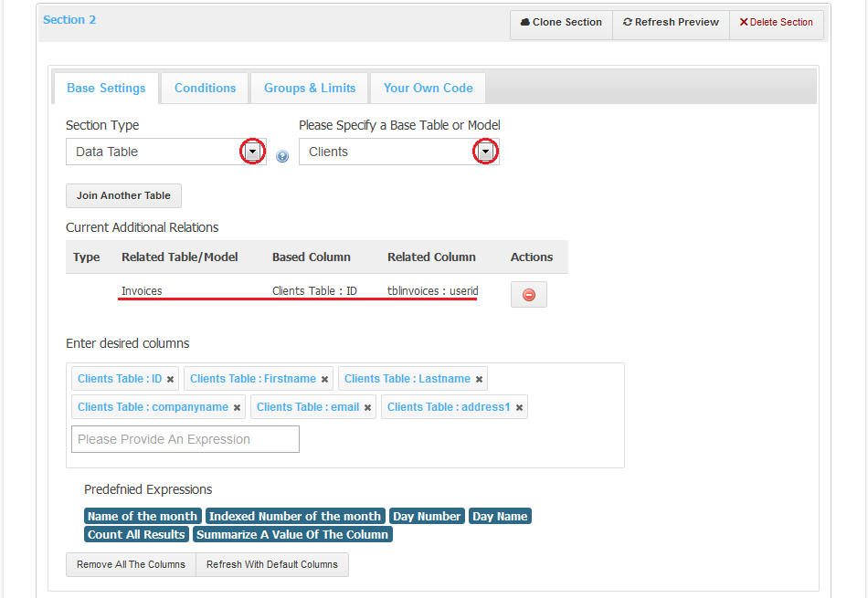Click the Related Table/Model column header

[x=179, y=257]
